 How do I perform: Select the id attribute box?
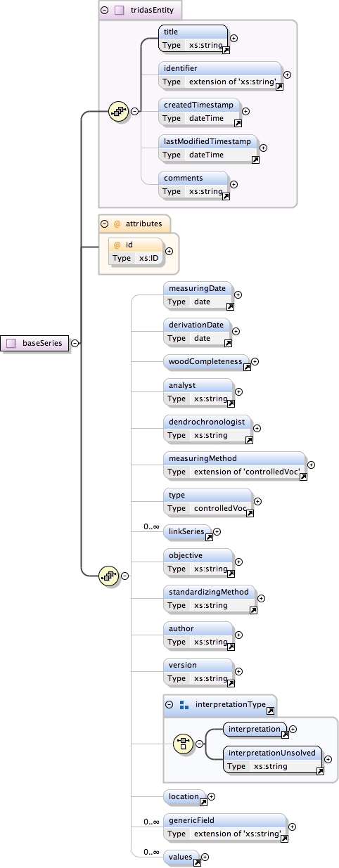(136, 251)
